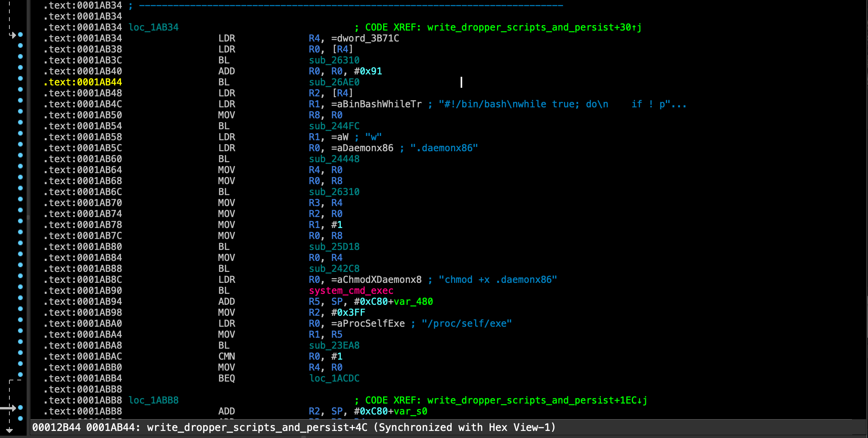The image size is (868, 438).
Task: Click breakpoint dot at line 0001AB34 LDR
Action: coord(20,35)
